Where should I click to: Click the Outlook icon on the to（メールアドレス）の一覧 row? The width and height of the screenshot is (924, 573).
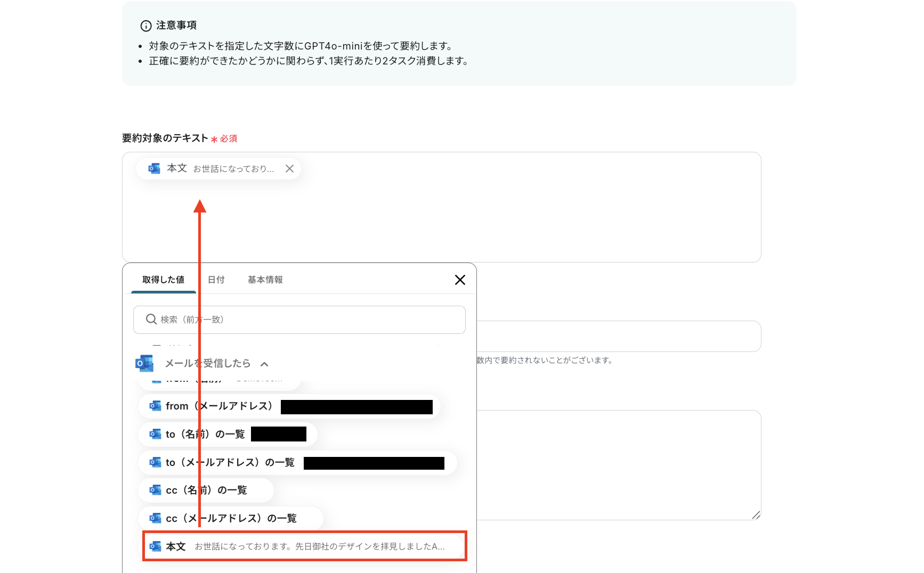[x=155, y=463]
